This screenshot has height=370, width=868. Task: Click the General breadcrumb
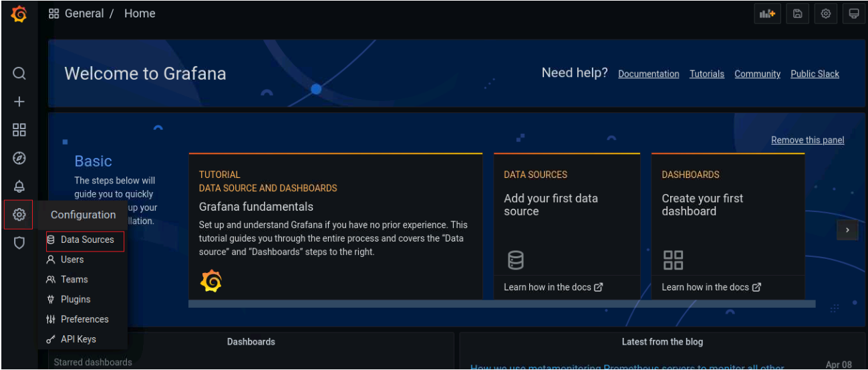point(84,13)
